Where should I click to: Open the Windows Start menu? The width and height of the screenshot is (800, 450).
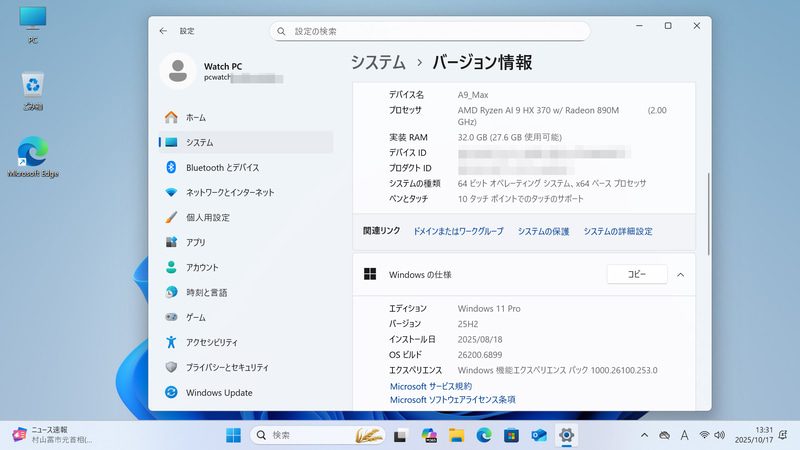point(233,435)
